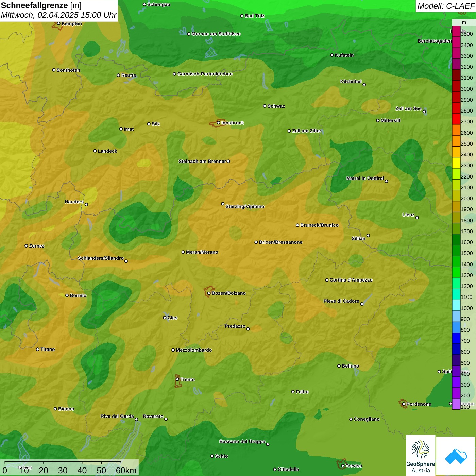
Task: Click the '30' tick on the scale bar
Action: (63, 470)
